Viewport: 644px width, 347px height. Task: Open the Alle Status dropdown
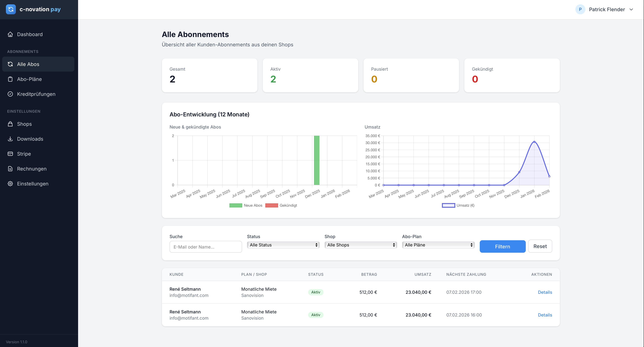tap(283, 245)
